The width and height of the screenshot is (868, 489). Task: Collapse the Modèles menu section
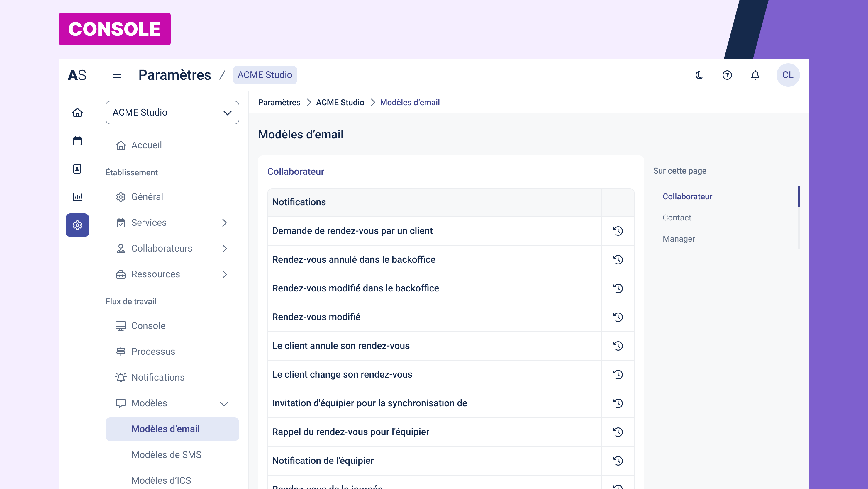[224, 403]
